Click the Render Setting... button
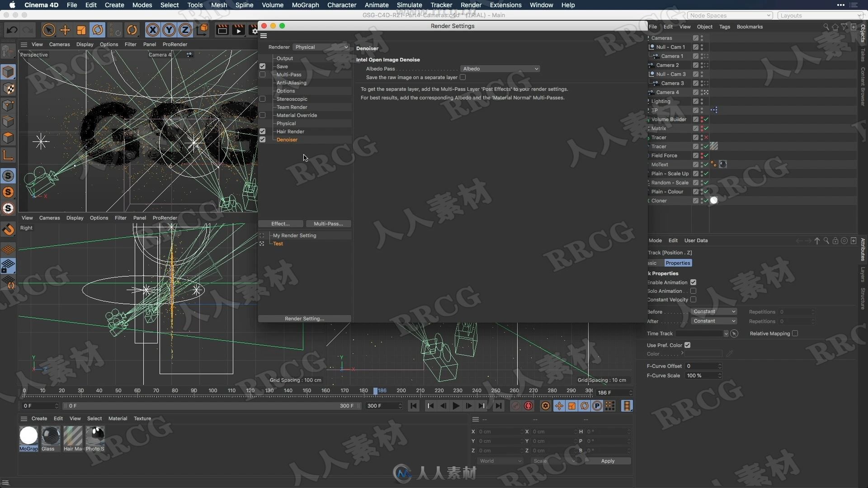This screenshot has height=488, width=868. [304, 319]
